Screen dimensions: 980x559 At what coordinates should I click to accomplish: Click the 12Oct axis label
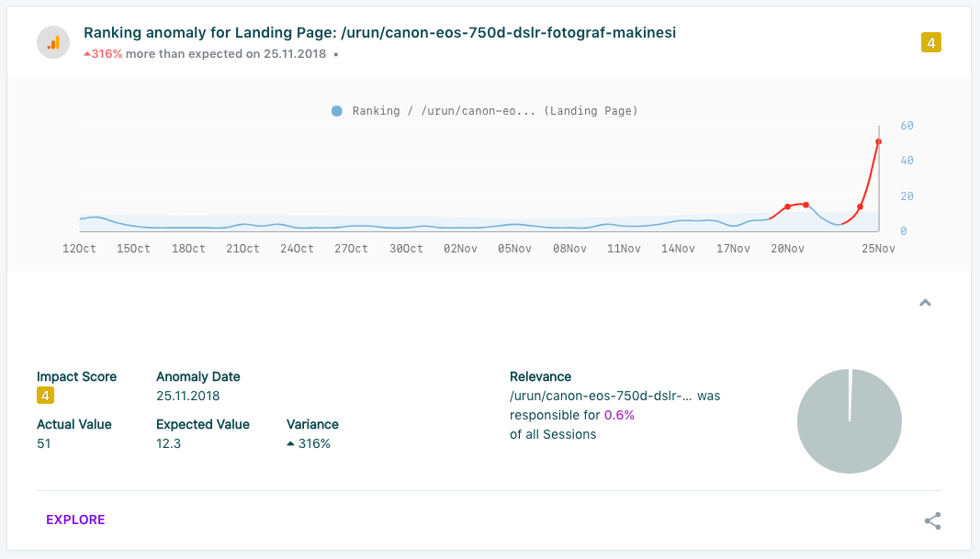tap(79, 249)
